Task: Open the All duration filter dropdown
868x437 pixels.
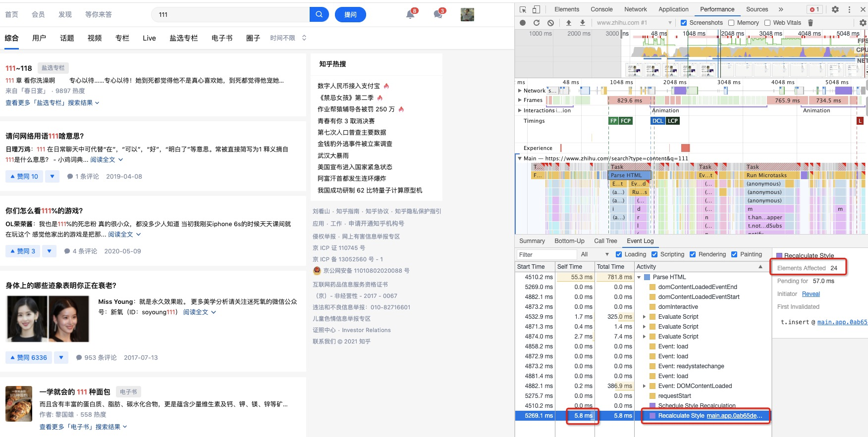Action: point(595,254)
